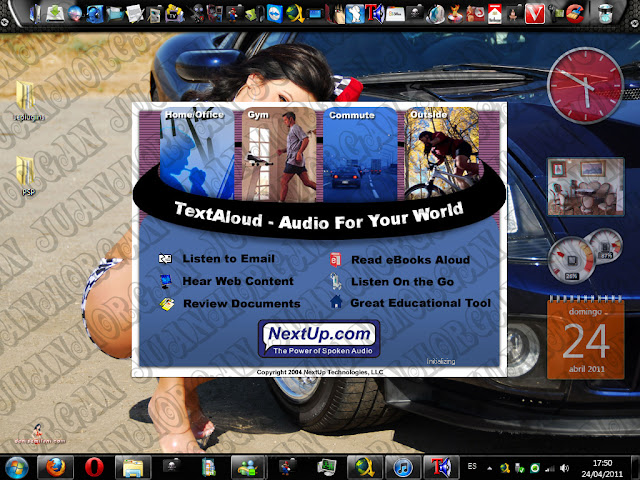The width and height of the screenshot is (640, 480).
Task: Click 'Listen On the Go' text
Action: coord(402,282)
